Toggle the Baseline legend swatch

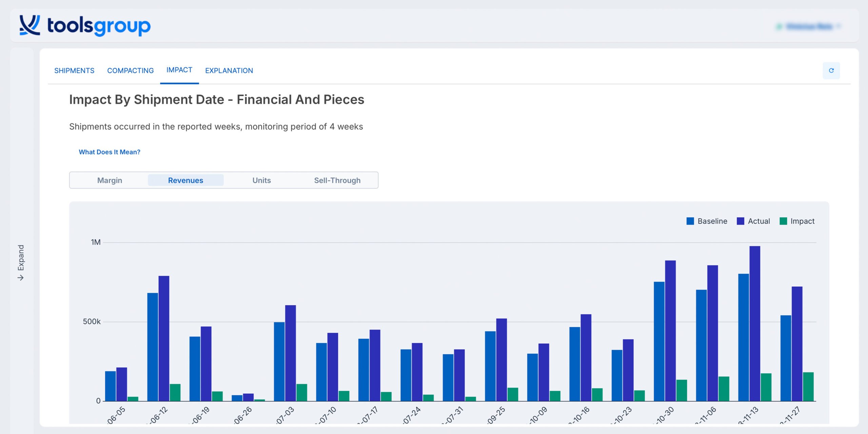click(690, 221)
